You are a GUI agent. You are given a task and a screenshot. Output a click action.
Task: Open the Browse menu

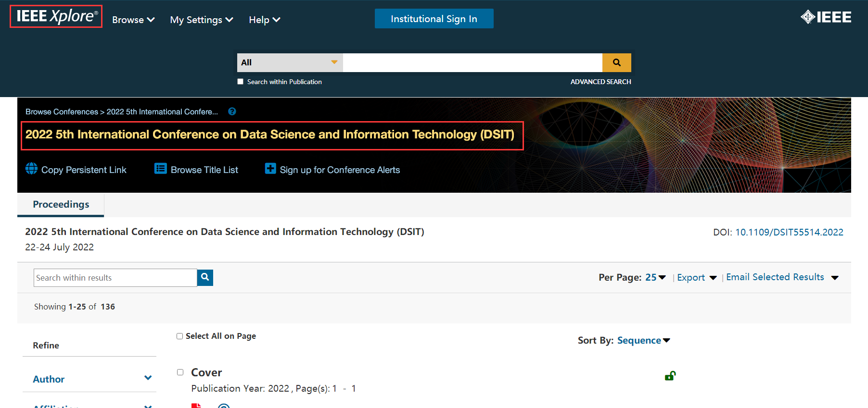(x=133, y=20)
